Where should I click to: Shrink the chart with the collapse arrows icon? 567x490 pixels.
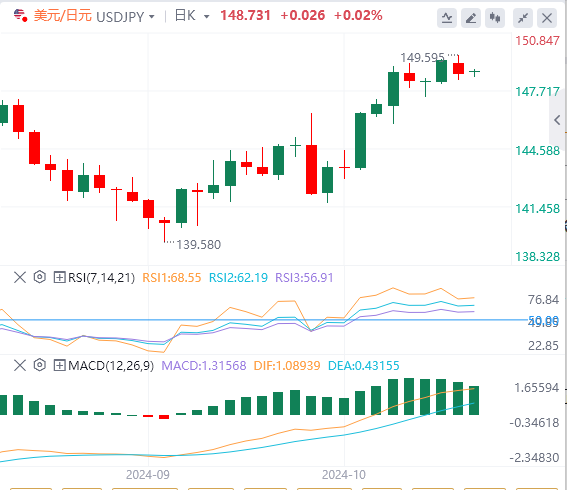pyautogui.click(x=523, y=18)
